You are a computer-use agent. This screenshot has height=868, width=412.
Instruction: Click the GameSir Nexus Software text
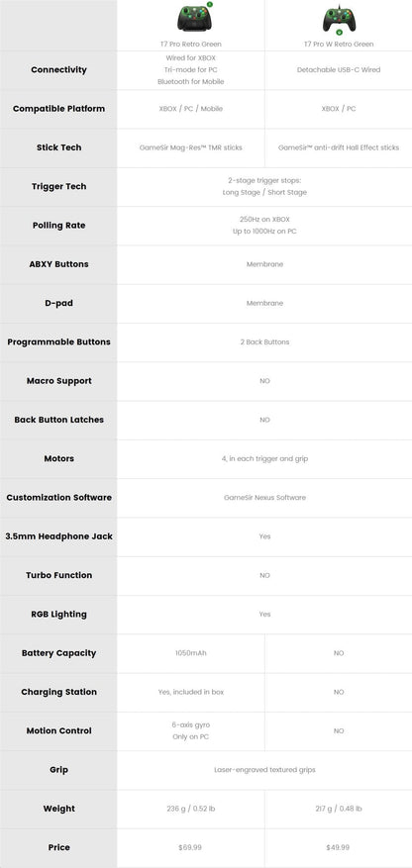264,498
